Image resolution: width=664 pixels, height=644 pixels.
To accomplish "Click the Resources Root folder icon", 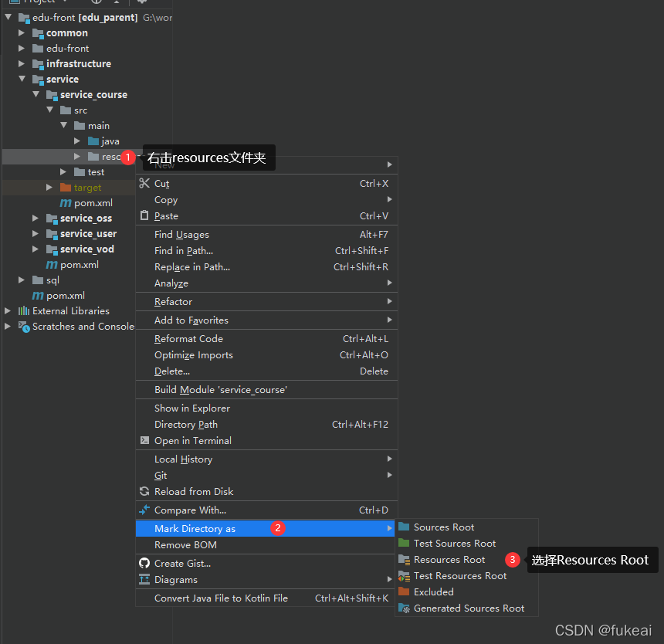I will [x=404, y=560].
